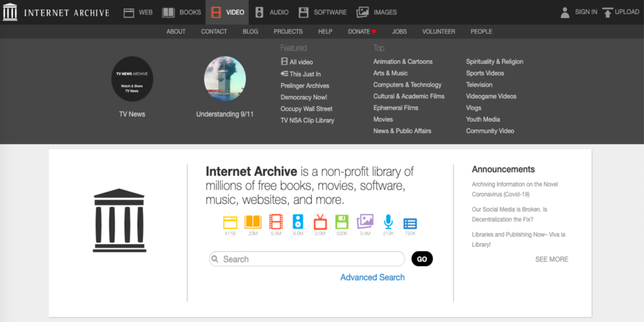
Task: Click the Sign In person icon
Action: coord(565,12)
